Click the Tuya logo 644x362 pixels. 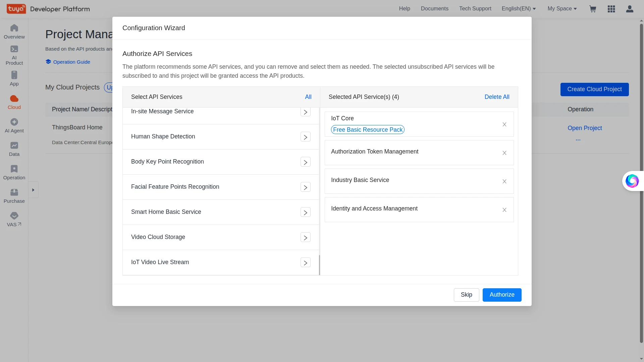(16, 9)
